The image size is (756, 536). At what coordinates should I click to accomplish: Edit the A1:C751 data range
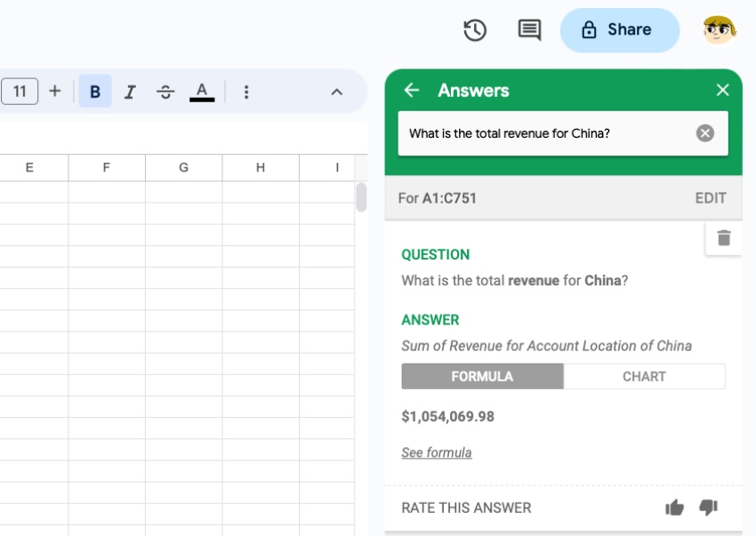point(710,197)
